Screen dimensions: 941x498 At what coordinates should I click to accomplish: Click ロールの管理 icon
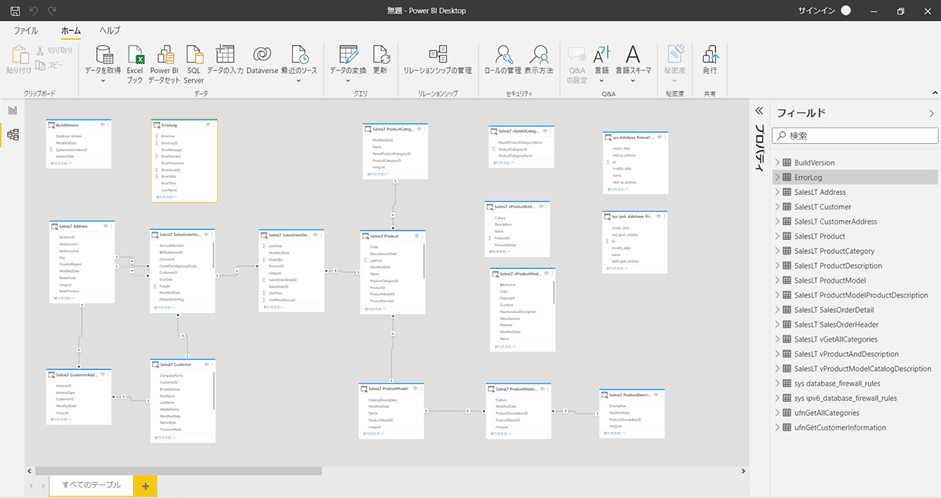[504, 55]
